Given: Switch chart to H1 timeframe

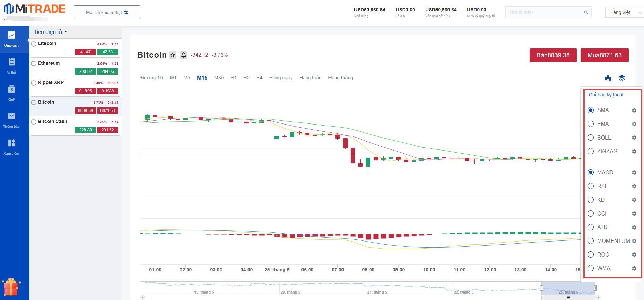Looking at the screenshot, I should 233,78.
